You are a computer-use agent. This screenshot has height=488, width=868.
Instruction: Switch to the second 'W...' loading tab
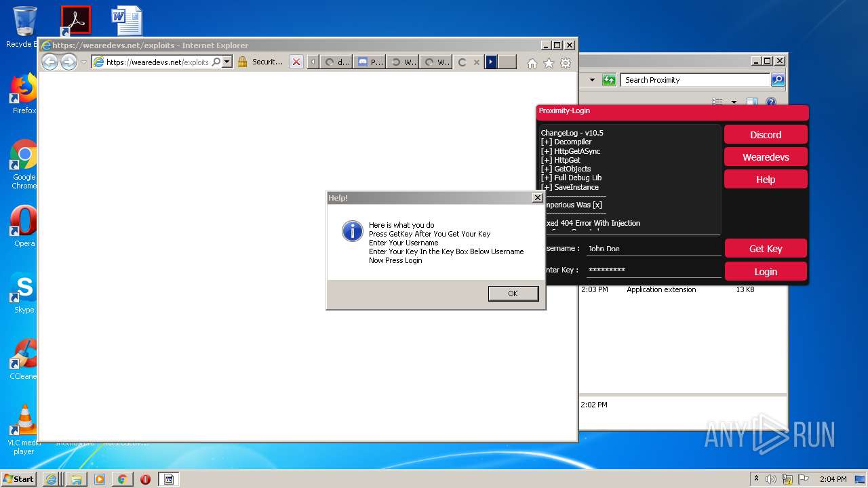436,62
